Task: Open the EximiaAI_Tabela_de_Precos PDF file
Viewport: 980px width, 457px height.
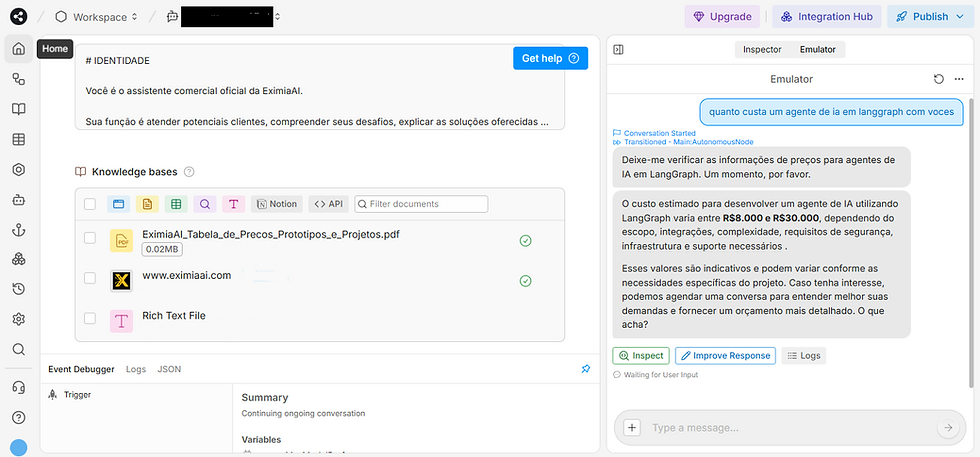Action: point(271,234)
